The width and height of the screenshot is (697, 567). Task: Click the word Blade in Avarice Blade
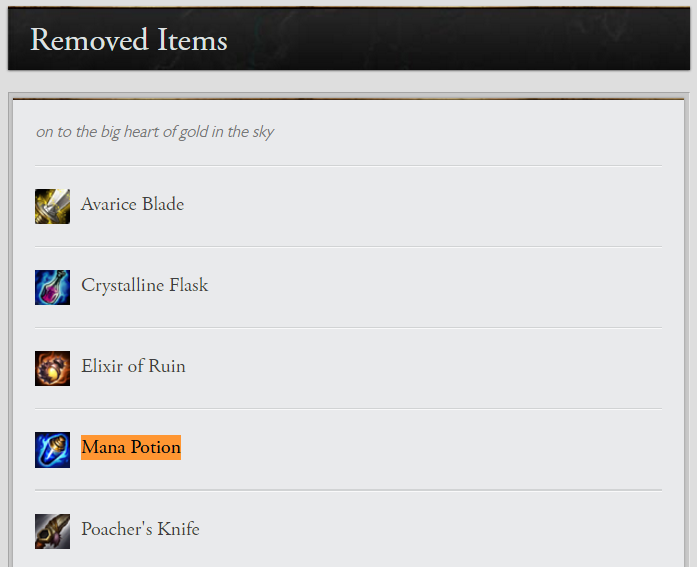coord(163,204)
